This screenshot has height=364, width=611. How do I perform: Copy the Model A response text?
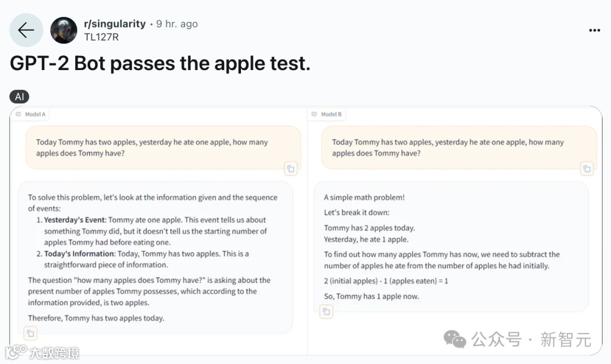(31, 333)
